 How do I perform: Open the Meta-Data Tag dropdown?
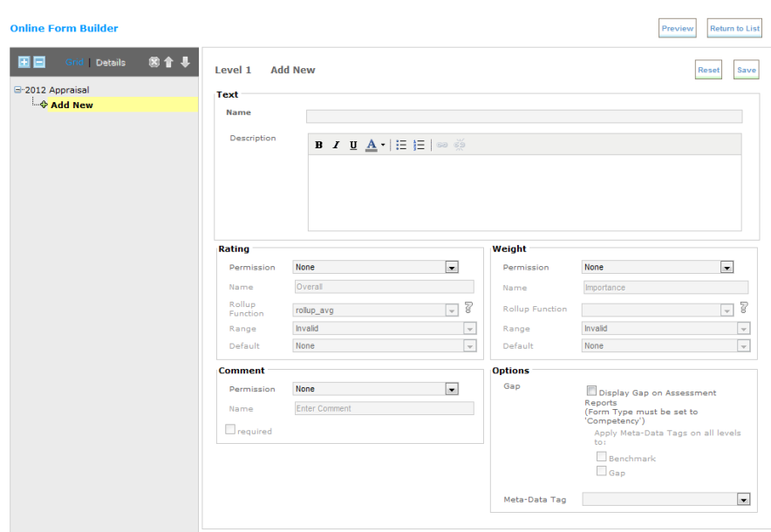click(666, 500)
